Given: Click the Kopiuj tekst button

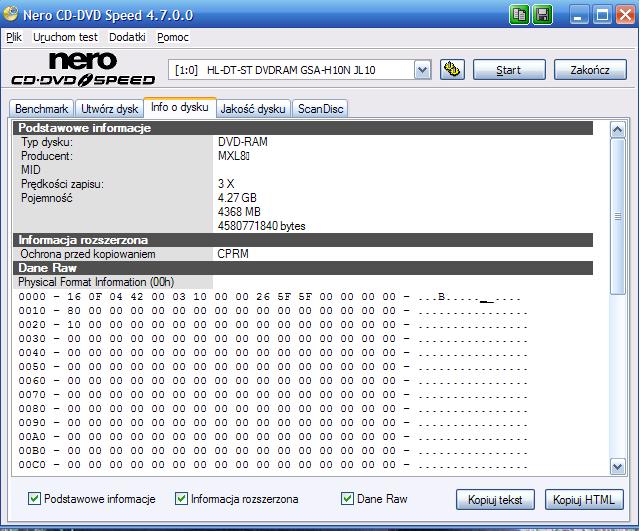Looking at the screenshot, I should (495, 500).
